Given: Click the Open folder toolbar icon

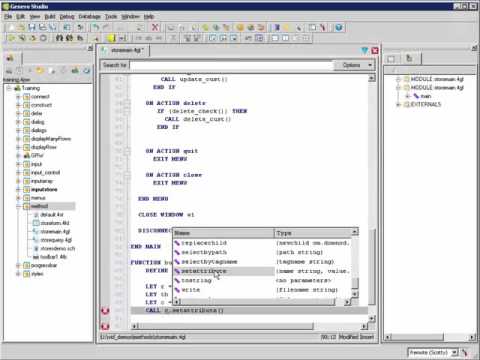Looking at the screenshot, I should coord(22,27).
